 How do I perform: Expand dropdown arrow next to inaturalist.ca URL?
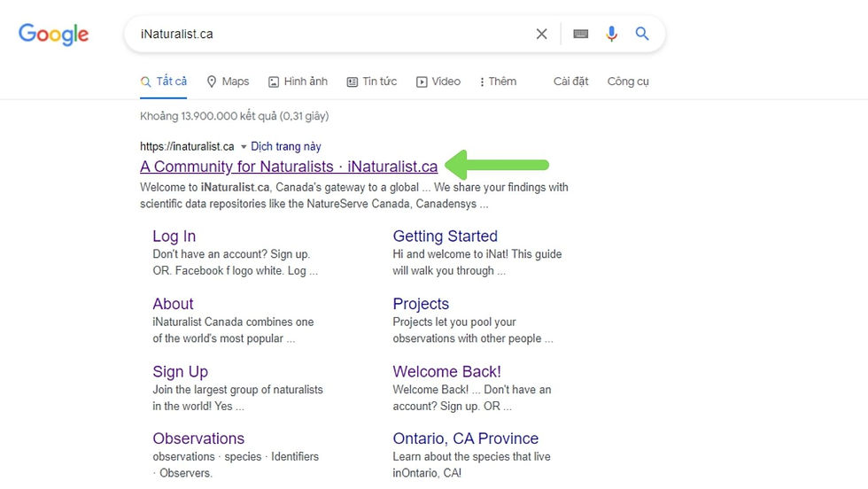pyautogui.click(x=243, y=147)
